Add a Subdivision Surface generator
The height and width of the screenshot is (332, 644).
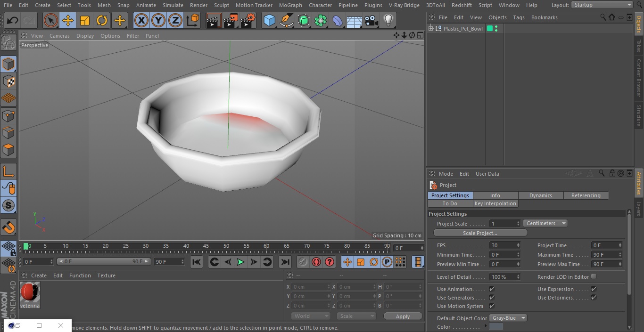(x=304, y=20)
